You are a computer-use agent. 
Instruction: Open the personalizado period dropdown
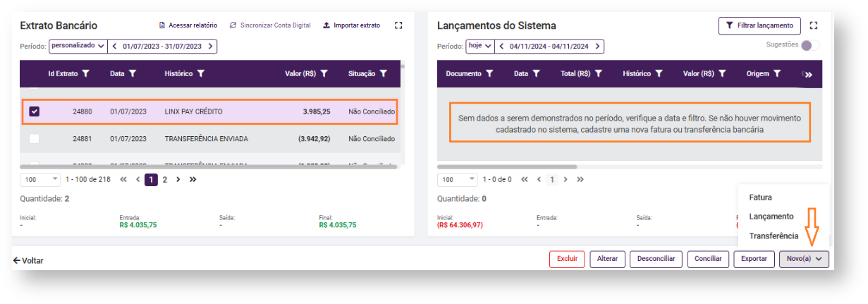[x=77, y=47]
